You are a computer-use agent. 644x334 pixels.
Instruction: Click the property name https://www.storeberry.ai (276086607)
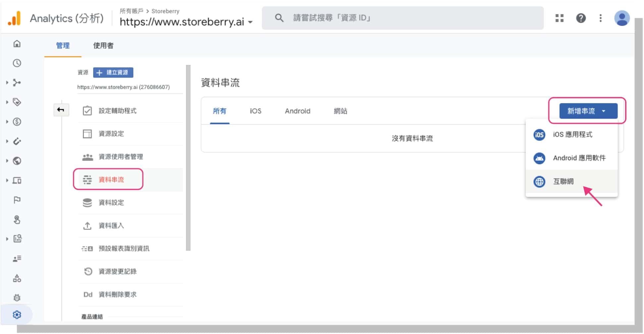123,87
